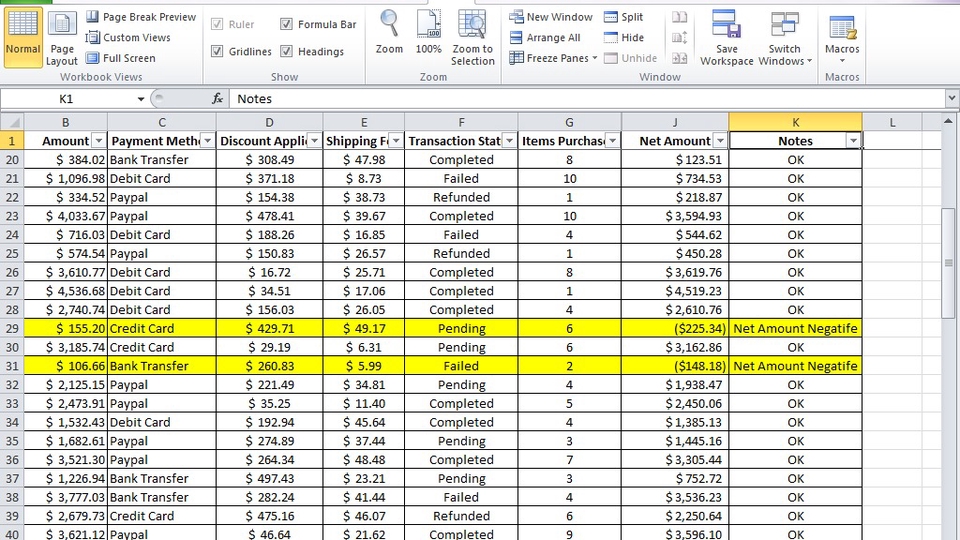
Task: Select the $ 1,096.98 amount cell
Action: point(66,178)
